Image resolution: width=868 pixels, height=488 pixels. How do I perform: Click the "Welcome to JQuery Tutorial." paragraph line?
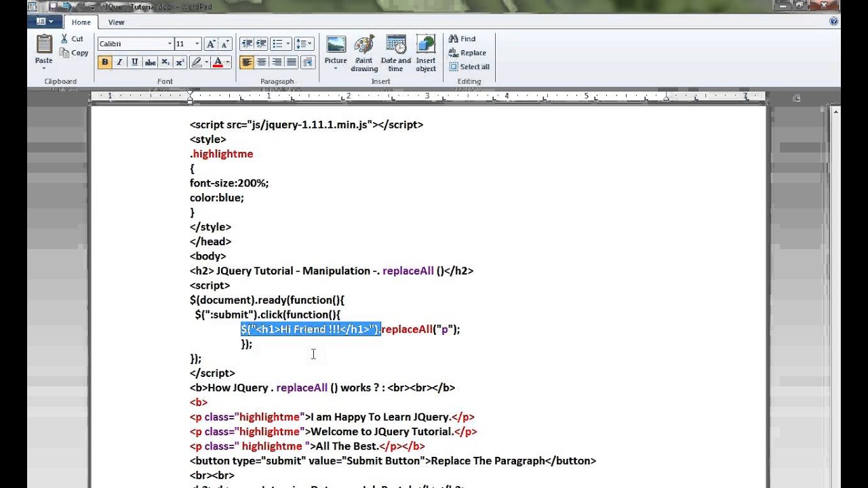334,432
